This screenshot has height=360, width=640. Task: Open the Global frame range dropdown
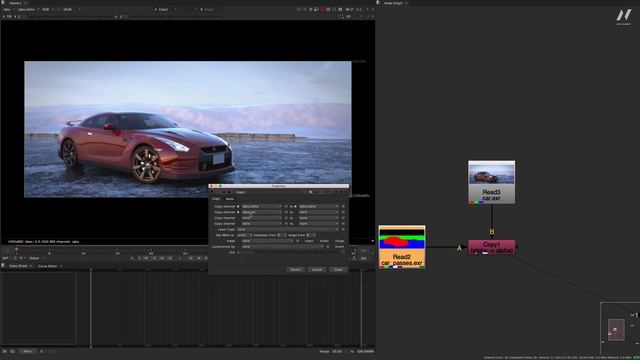[x=36, y=258]
